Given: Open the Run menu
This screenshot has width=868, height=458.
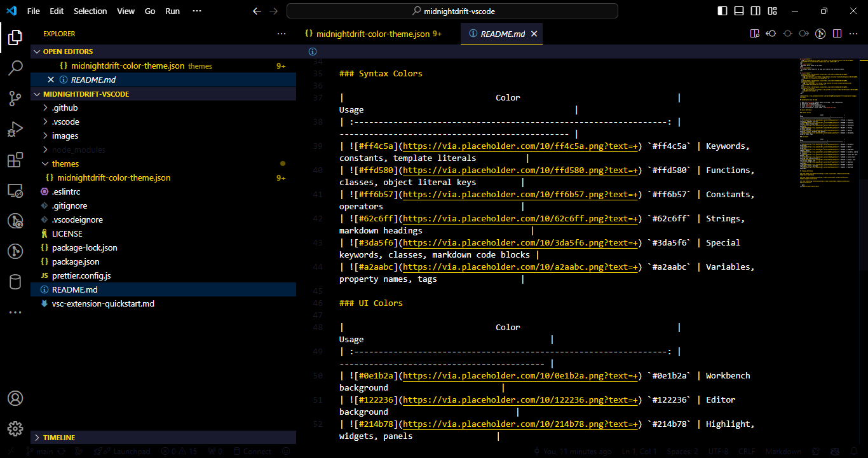Looking at the screenshot, I should 172,11.
